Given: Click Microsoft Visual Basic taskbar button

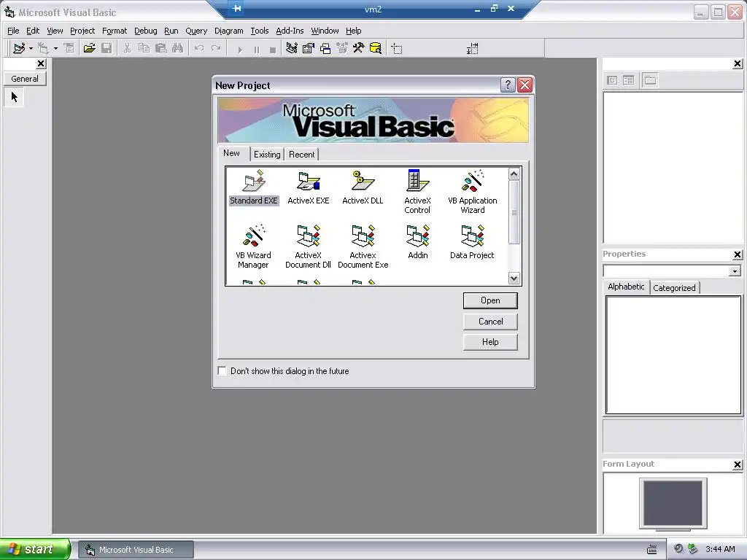Looking at the screenshot, I should click(x=136, y=550).
